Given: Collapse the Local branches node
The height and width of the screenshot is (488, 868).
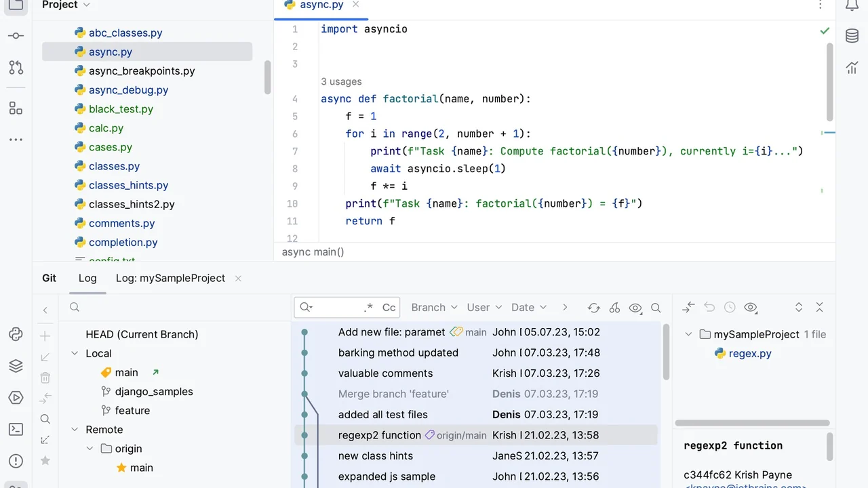Looking at the screenshot, I should tap(75, 354).
